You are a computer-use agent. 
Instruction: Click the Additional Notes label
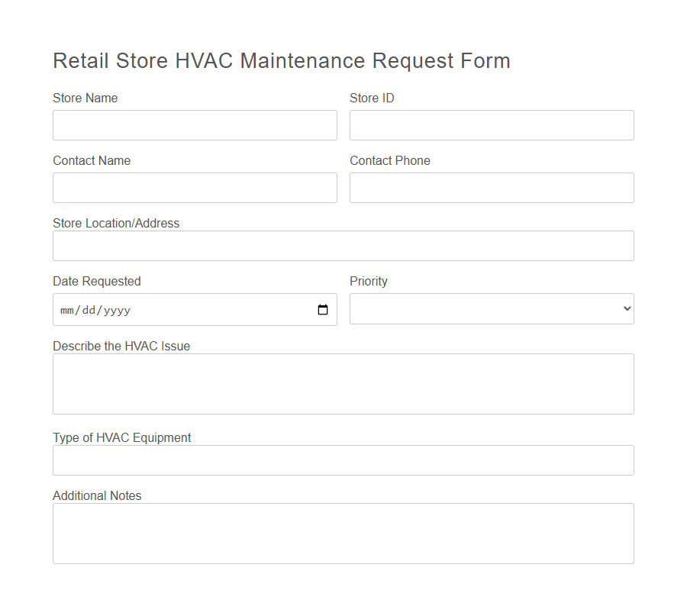pyautogui.click(x=97, y=495)
